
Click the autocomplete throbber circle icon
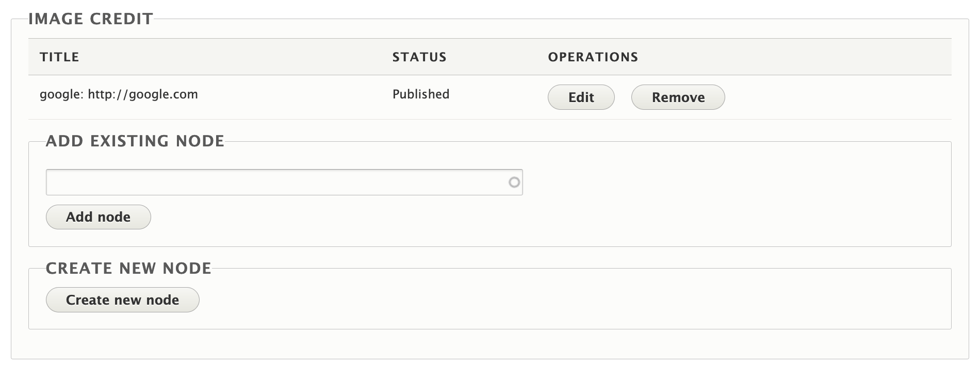[x=514, y=182]
